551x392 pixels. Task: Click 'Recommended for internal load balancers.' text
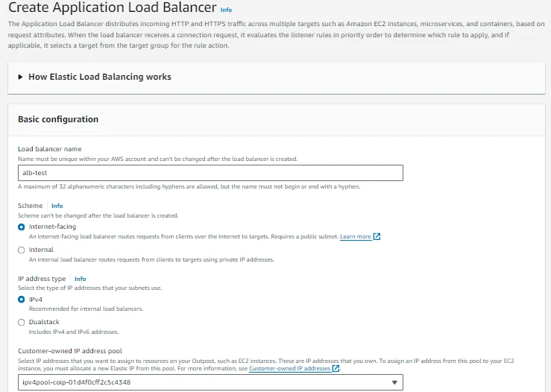(x=86, y=309)
